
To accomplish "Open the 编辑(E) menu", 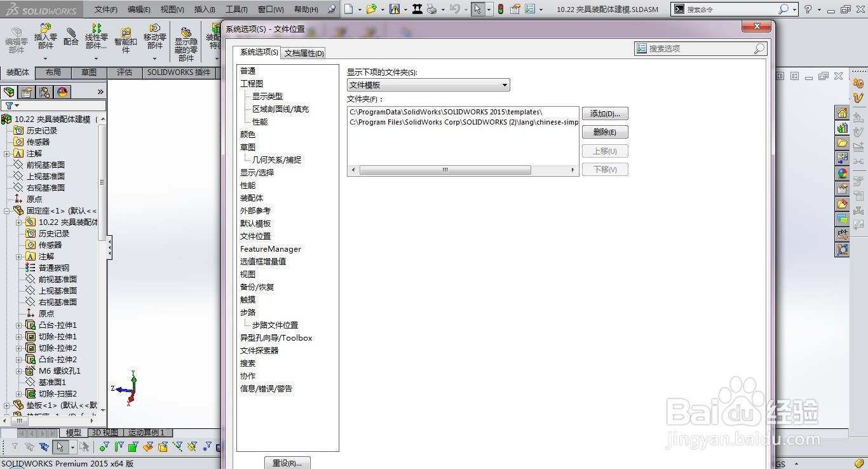I will 139,10.
